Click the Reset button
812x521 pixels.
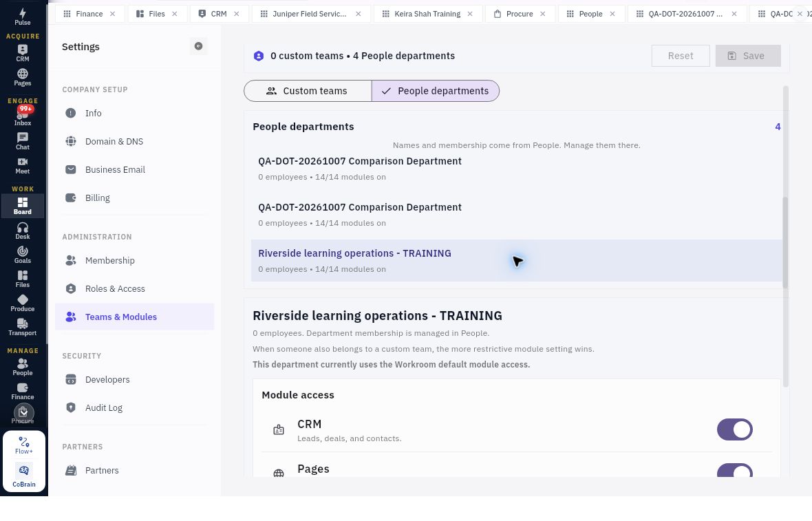point(681,56)
